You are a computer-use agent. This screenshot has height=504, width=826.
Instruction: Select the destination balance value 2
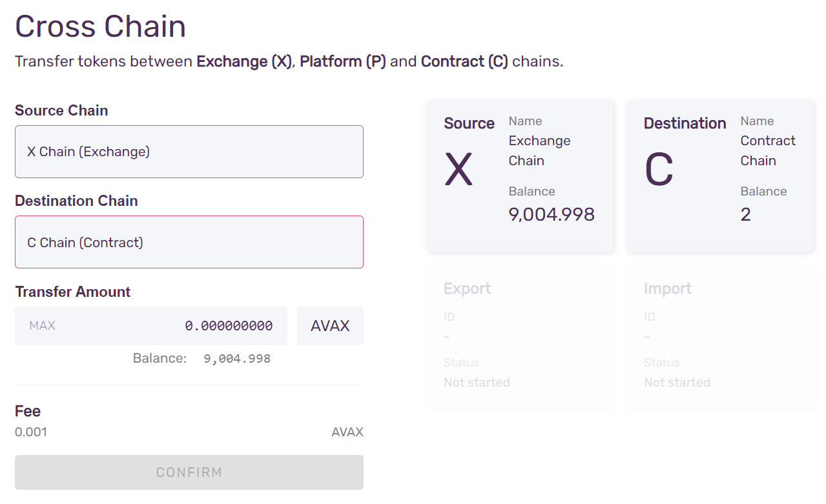click(745, 214)
